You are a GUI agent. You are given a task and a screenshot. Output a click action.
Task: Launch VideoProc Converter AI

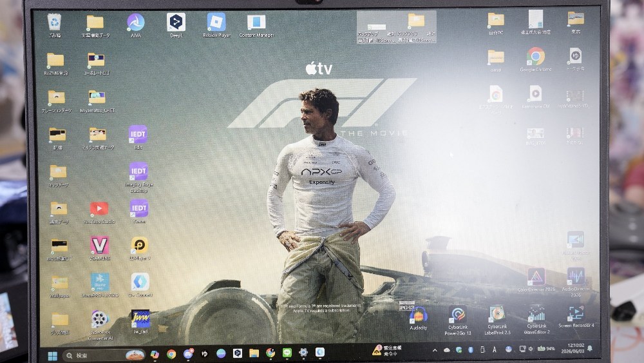pyautogui.click(x=100, y=325)
